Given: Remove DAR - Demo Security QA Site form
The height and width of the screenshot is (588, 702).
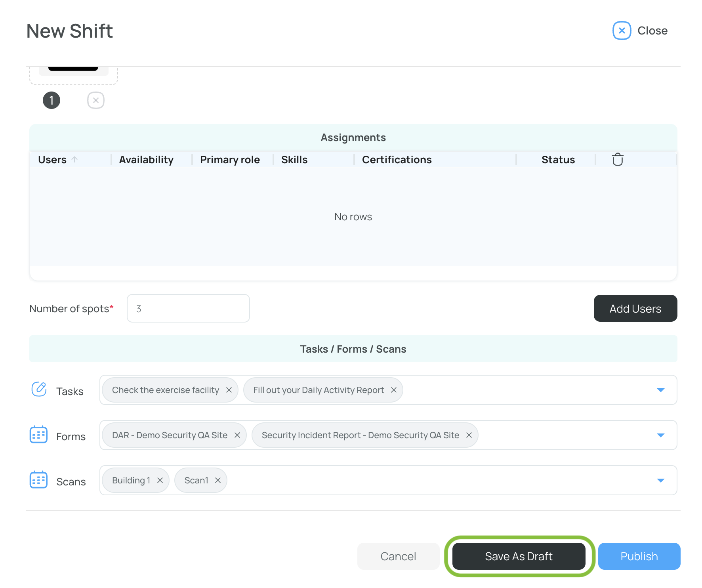Looking at the screenshot, I should (x=237, y=435).
